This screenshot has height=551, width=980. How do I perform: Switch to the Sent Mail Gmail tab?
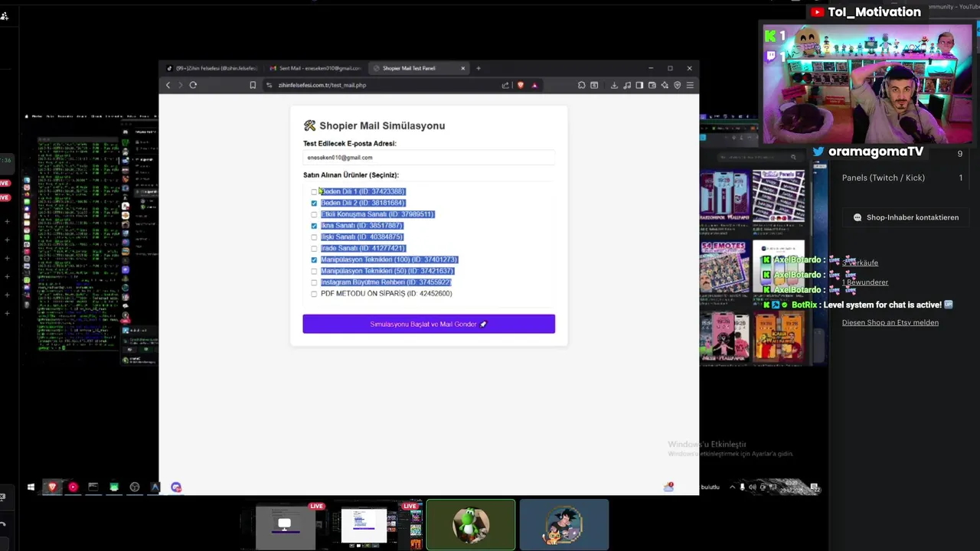click(x=315, y=68)
